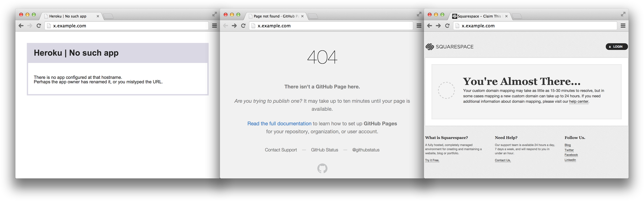This screenshot has height=201, width=644.
Task: Go forward in the Squarespace window
Action: tap(438, 26)
